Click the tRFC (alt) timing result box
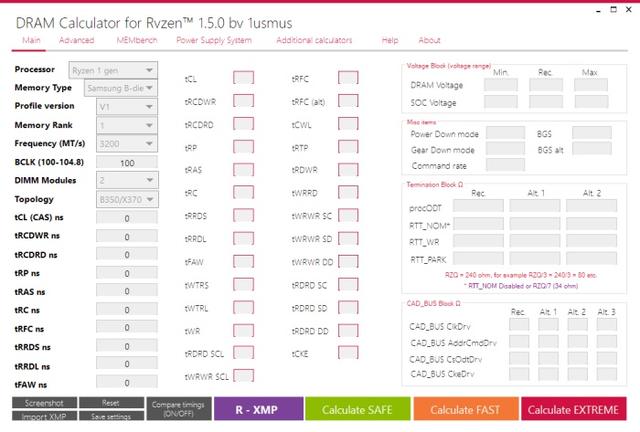Image resolution: width=640 pixels, height=432 pixels. 348,101
